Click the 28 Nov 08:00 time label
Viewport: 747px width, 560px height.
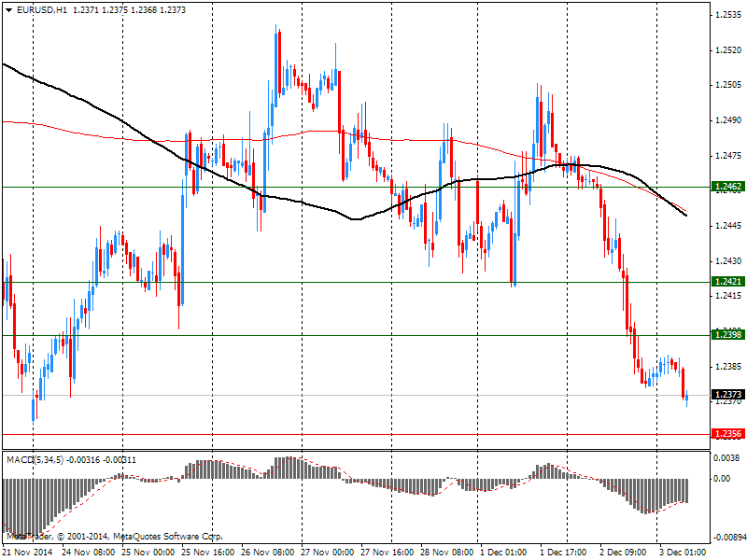447,553
